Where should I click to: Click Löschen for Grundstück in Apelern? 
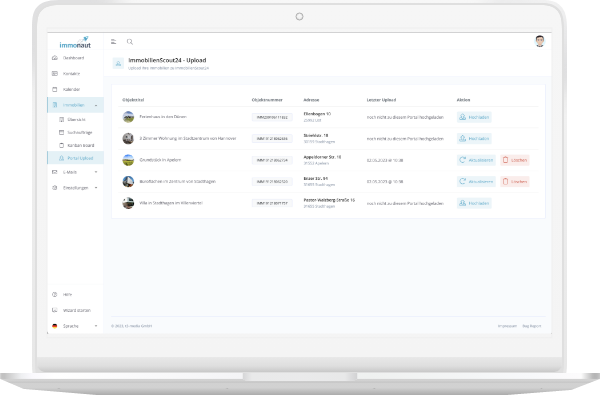coord(515,160)
